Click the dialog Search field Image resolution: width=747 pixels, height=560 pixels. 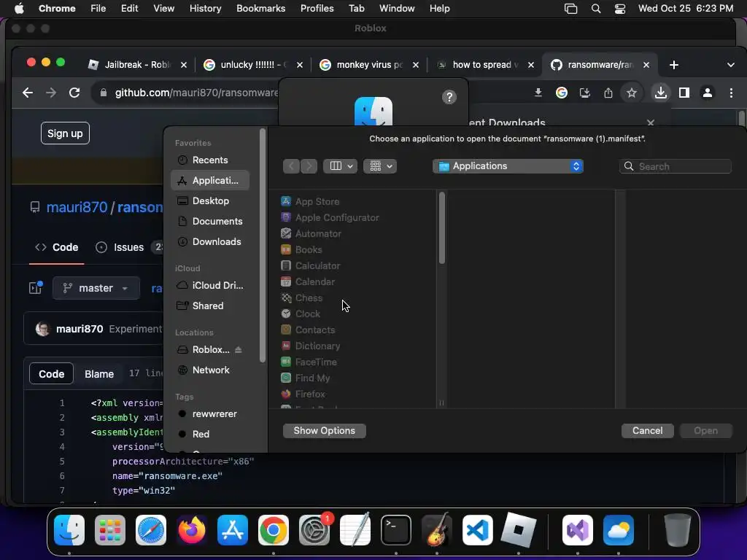click(675, 166)
